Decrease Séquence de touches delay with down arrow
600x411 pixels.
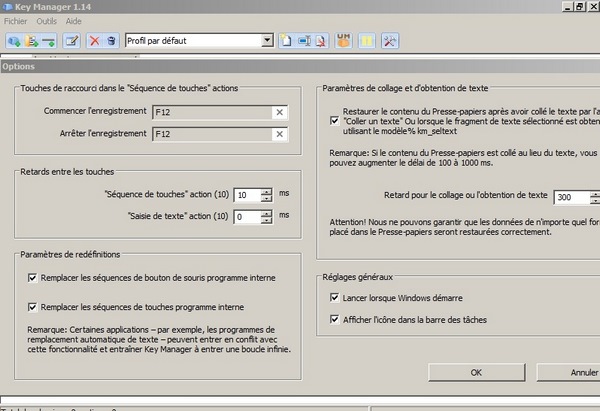(x=266, y=198)
